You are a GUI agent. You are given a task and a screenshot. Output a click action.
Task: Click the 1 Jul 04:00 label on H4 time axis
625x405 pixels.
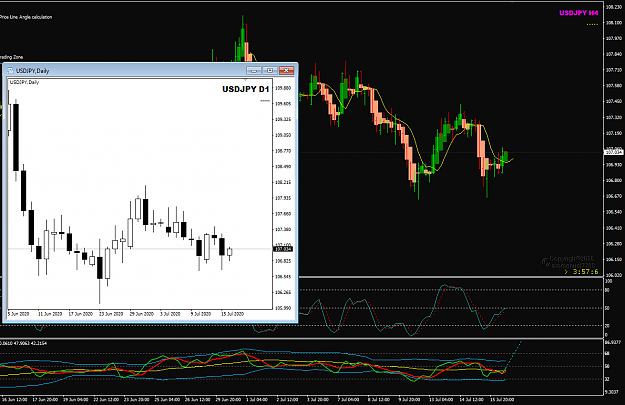pos(257,399)
